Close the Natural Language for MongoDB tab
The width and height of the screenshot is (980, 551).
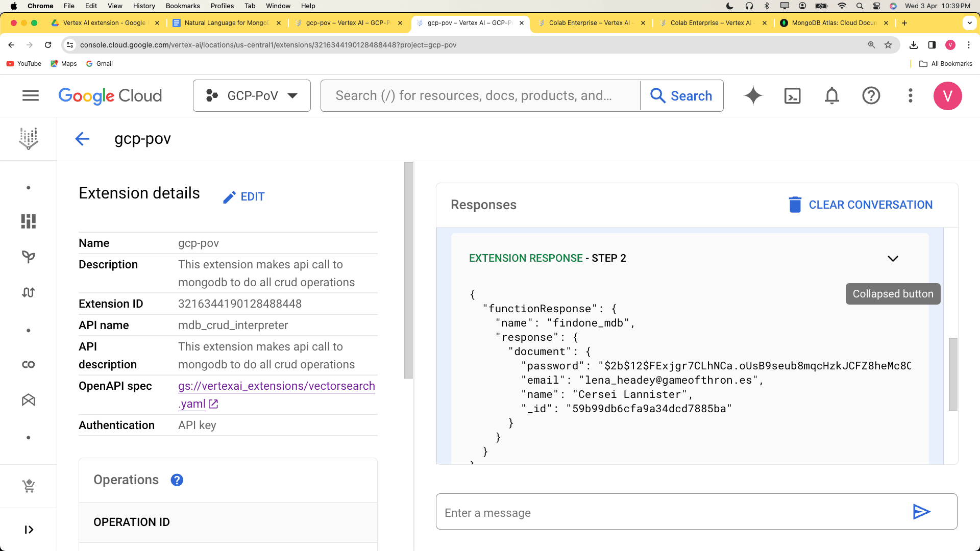[x=279, y=23]
